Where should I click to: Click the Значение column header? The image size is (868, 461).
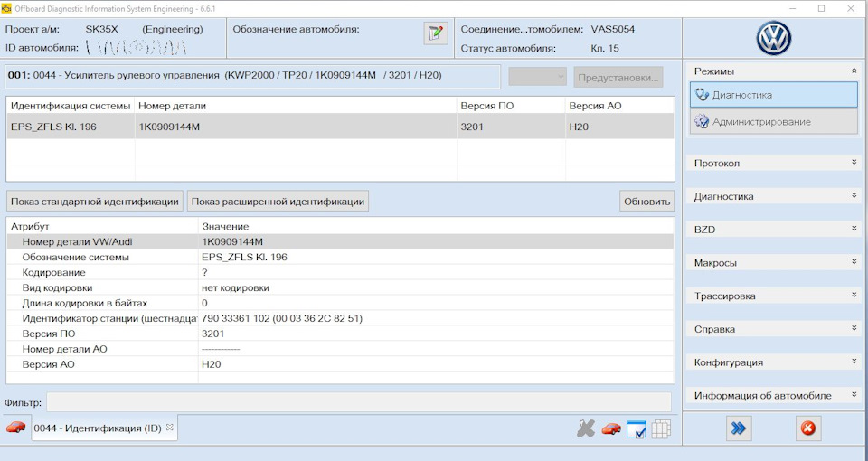pyautogui.click(x=436, y=226)
